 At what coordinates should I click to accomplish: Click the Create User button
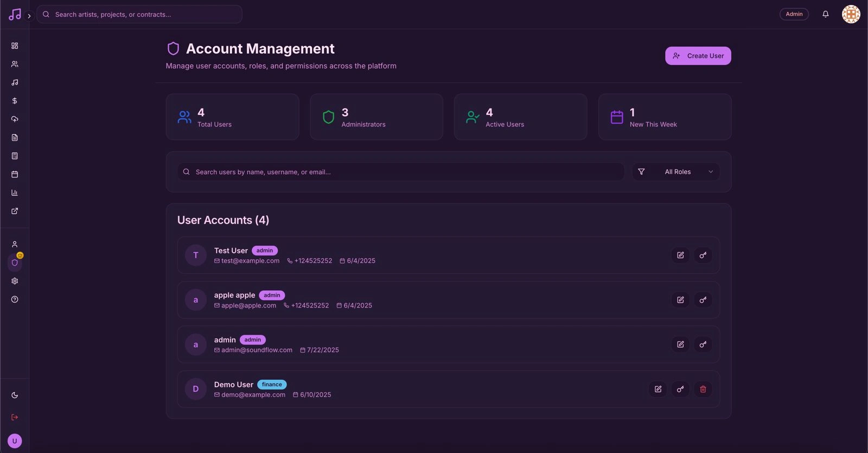click(x=698, y=56)
